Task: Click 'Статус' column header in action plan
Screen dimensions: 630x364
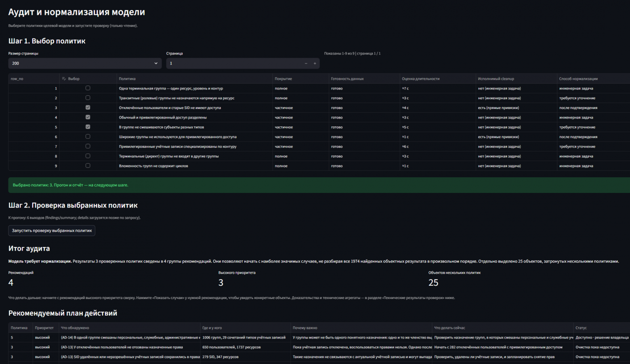Action: tap(601, 328)
